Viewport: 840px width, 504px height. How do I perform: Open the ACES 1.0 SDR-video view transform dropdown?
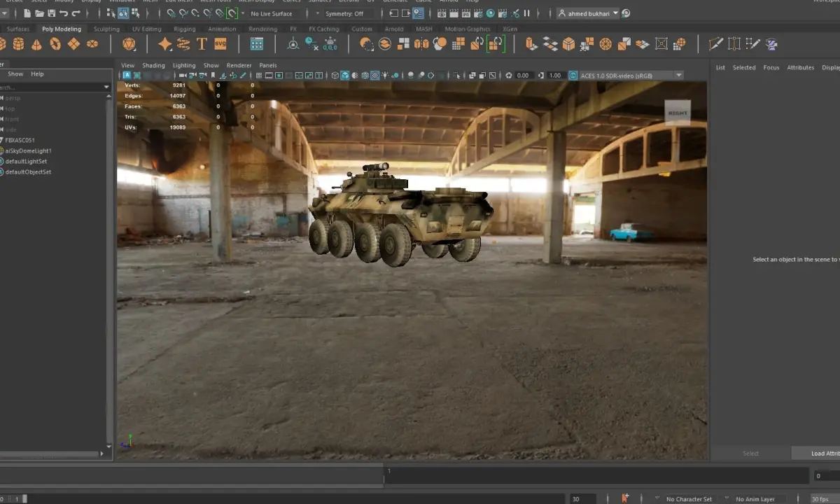[631, 75]
